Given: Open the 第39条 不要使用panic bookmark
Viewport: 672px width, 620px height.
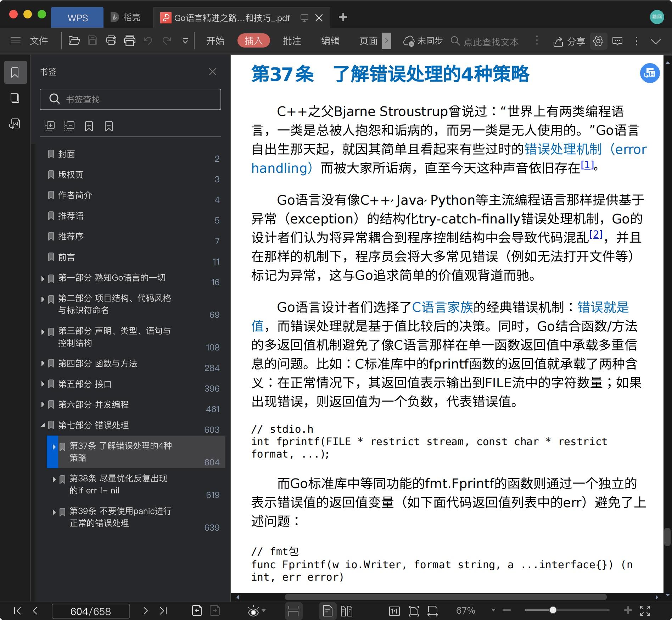Looking at the screenshot, I should coord(120,517).
